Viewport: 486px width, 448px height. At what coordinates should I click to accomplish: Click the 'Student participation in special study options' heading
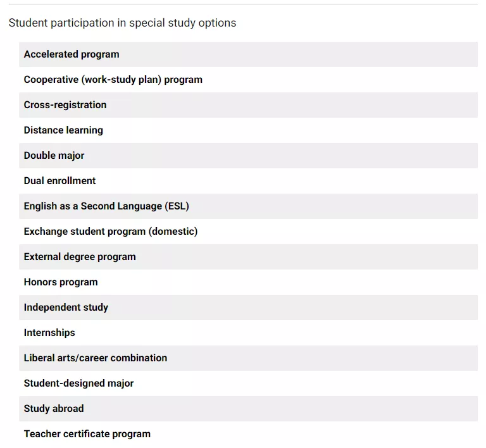122,23
